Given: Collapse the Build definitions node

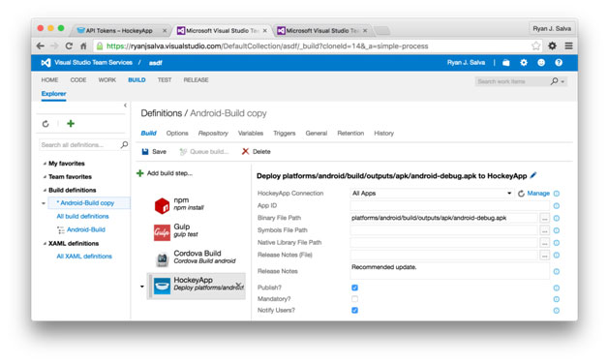Looking at the screenshot, I should (45, 191).
